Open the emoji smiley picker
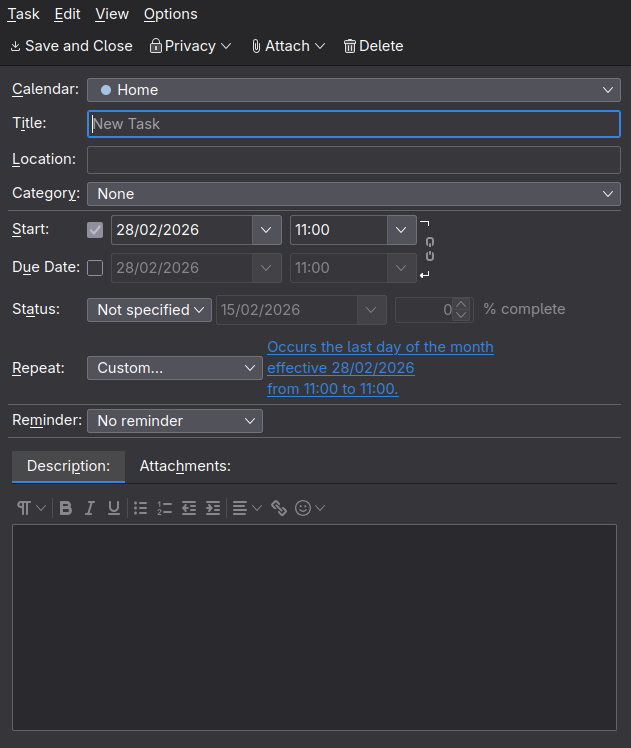 click(x=303, y=508)
